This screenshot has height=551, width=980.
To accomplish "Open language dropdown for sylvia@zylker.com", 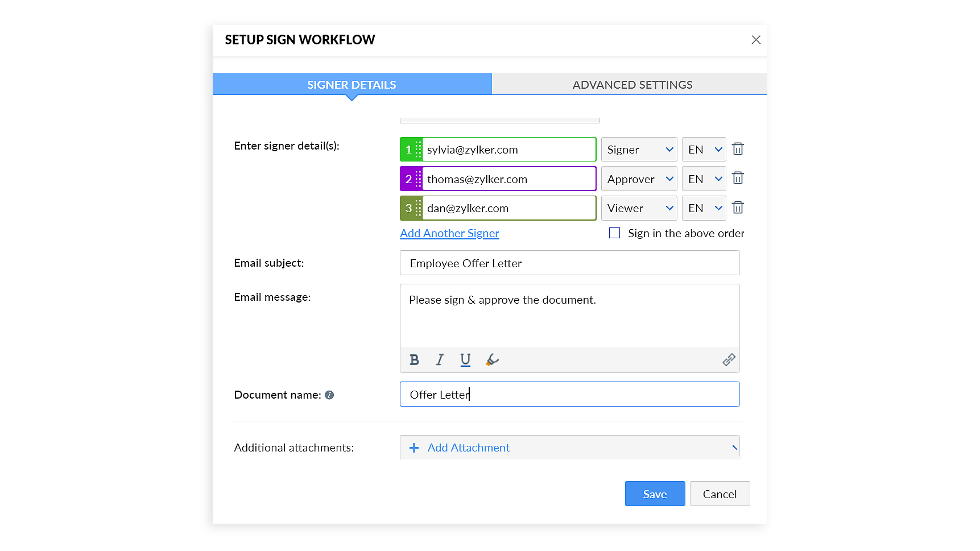I will (704, 150).
